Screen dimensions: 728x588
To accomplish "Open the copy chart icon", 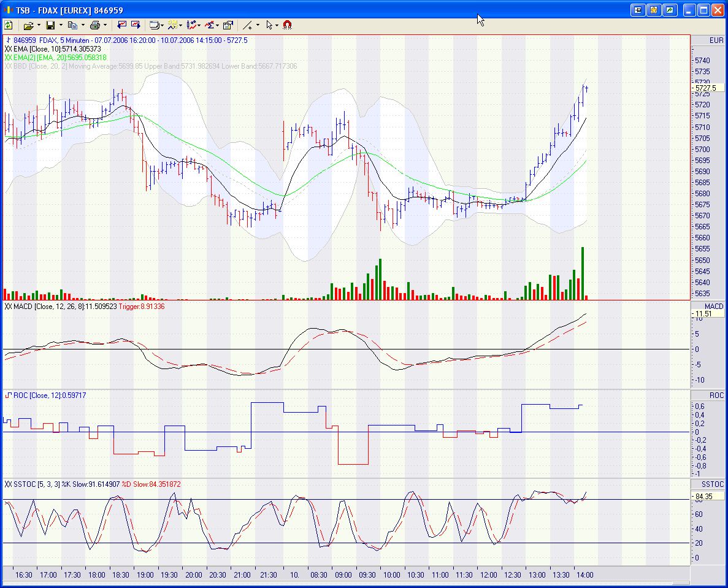I will [x=73, y=25].
